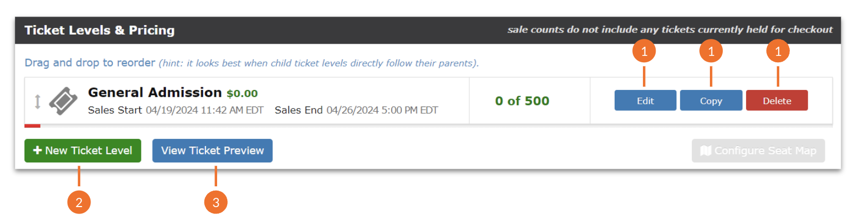The width and height of the screenshot is (868, 222).
Task: Select the General Admission ticket title
Action: pyautogui.click(x=154, y=93)
